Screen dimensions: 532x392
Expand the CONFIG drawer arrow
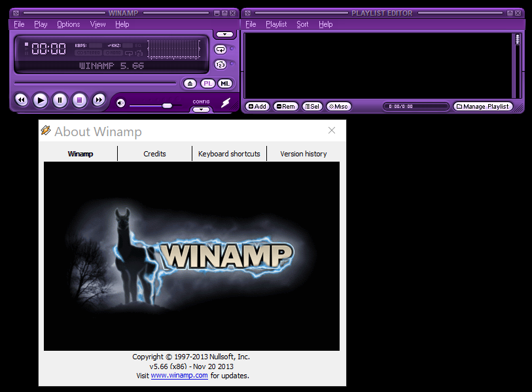(x=201, y=110)
